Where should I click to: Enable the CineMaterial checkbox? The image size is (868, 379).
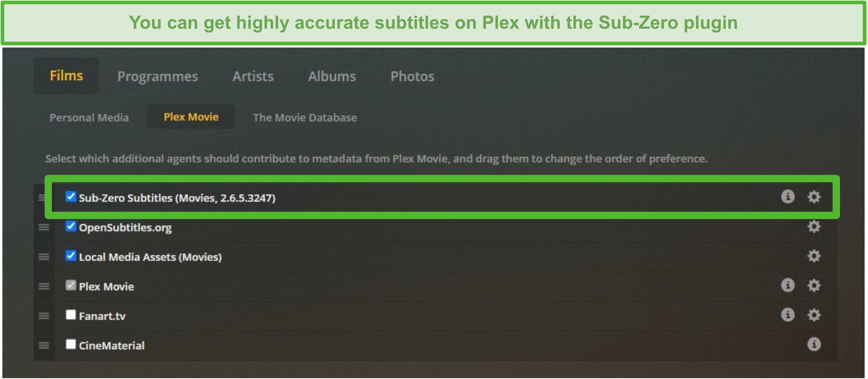tap(71, 344)
